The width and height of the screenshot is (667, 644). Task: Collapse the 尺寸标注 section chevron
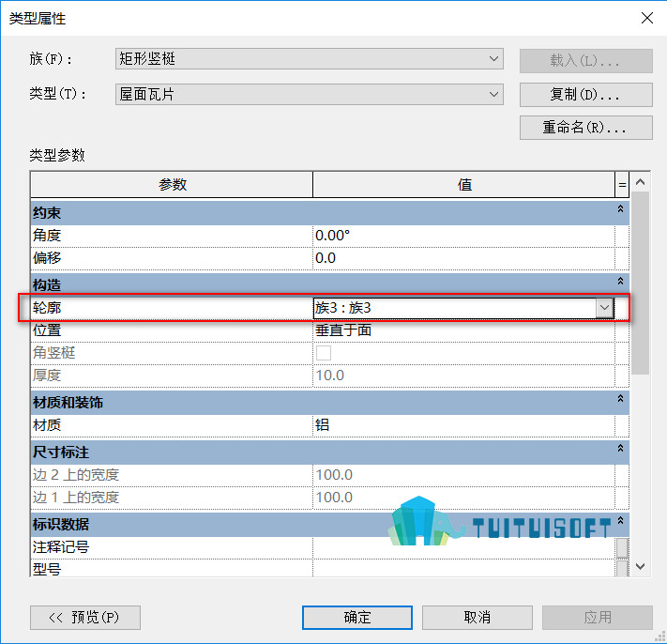pyautogui.click(x=620, y=448)
